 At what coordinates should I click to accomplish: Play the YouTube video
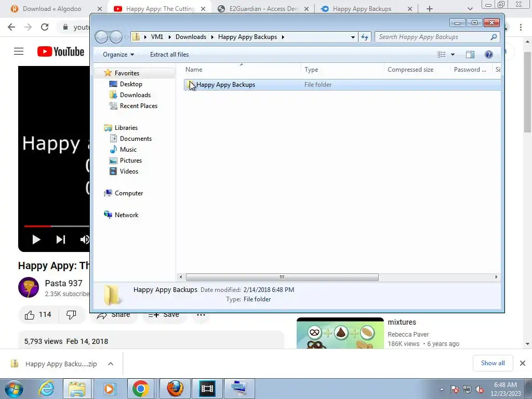(x=36, y=240)
